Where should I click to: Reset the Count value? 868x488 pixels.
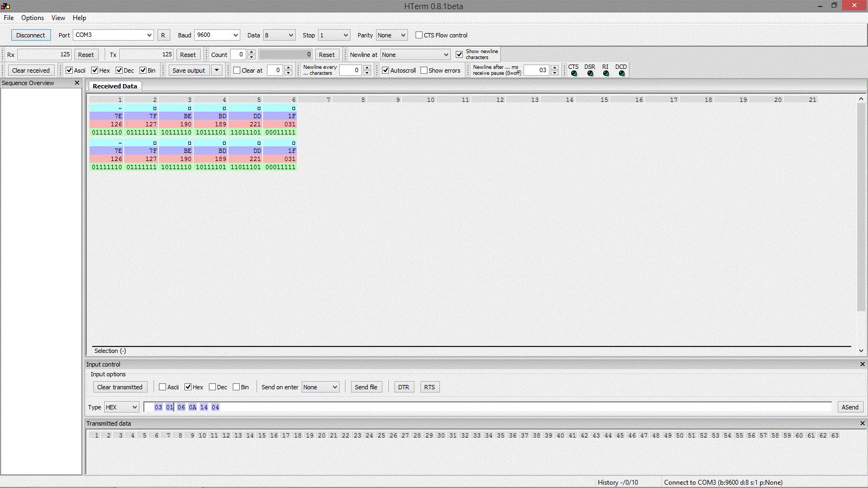(327, 55)
